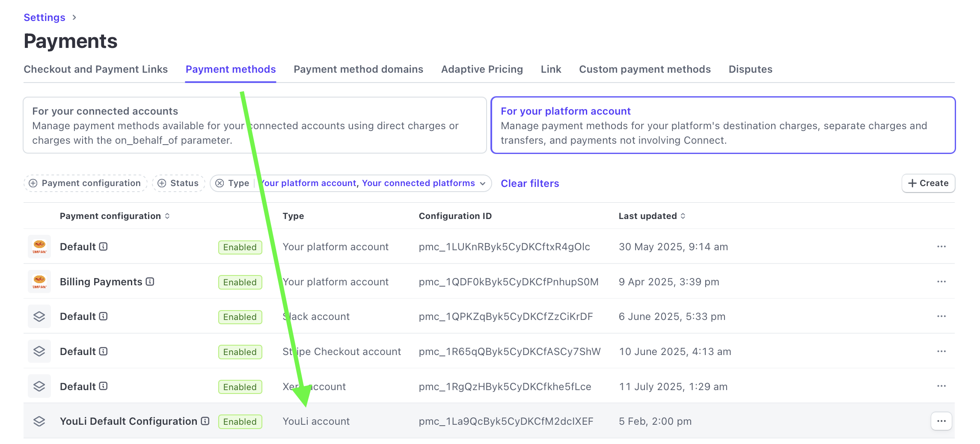Add a Payment configuration filter

85,183
